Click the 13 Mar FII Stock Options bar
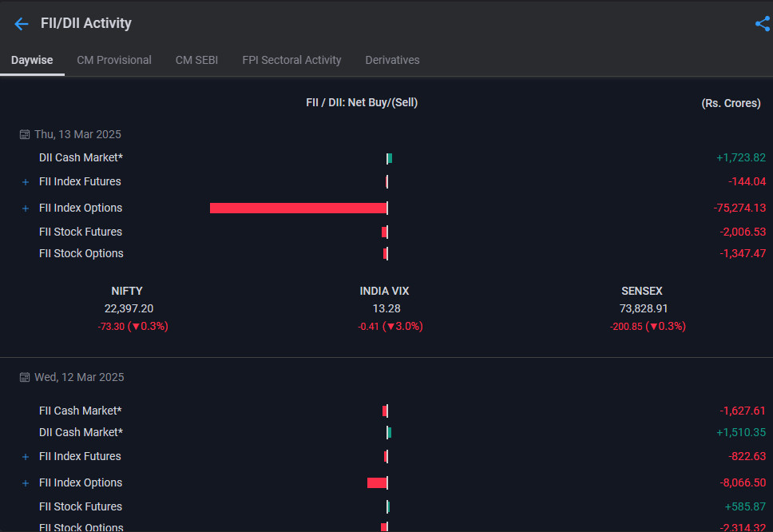The height and width of the screenshot is (532, 773). 386,253
